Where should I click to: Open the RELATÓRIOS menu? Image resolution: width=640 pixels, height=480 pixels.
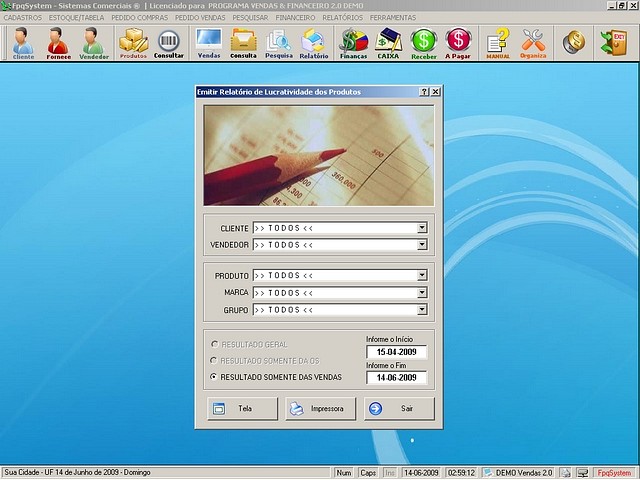point(343,17)
